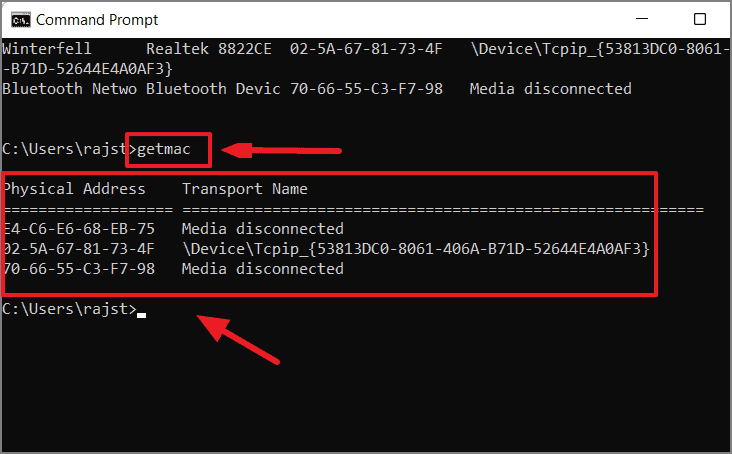Click the \Device\Tcpip transport name in getmac table
732x454 pixels.
(x=415, y=249)
